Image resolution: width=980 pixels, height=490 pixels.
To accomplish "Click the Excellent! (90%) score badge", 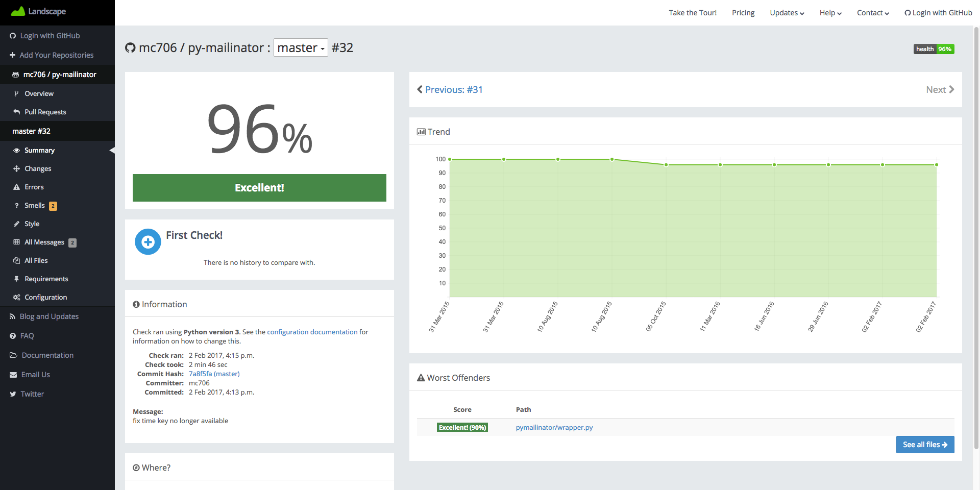I will 462,427.
